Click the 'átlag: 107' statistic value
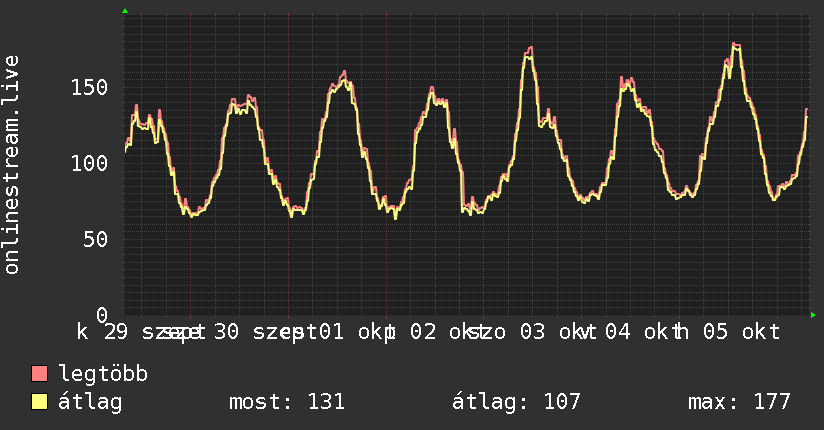Image resolution: width=824 pixels, height=430 pixels. click(x=516, y=402)
